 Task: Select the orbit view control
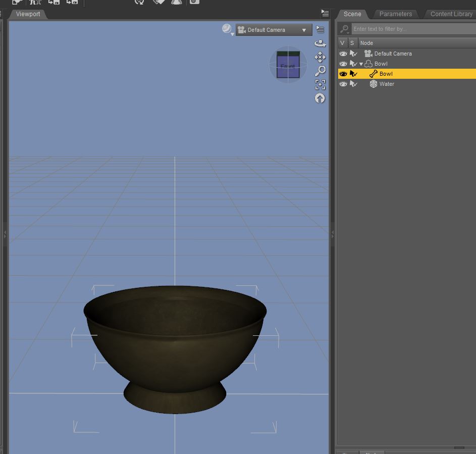point(320,43)
